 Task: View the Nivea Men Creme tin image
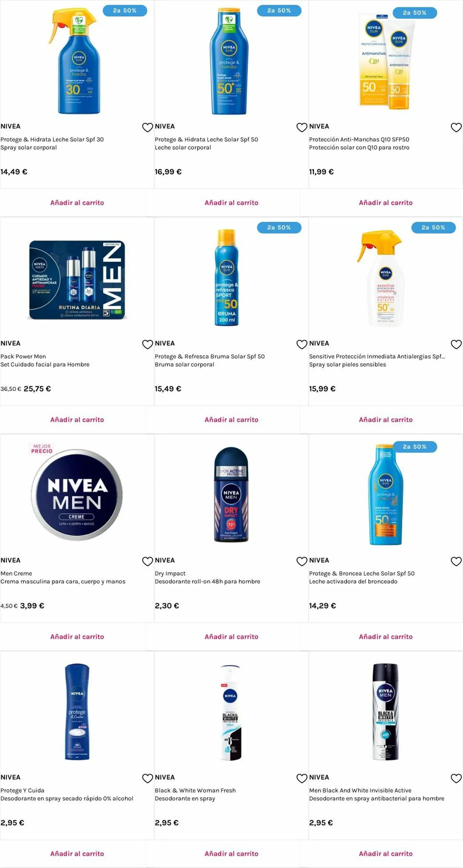pos(77,495)
